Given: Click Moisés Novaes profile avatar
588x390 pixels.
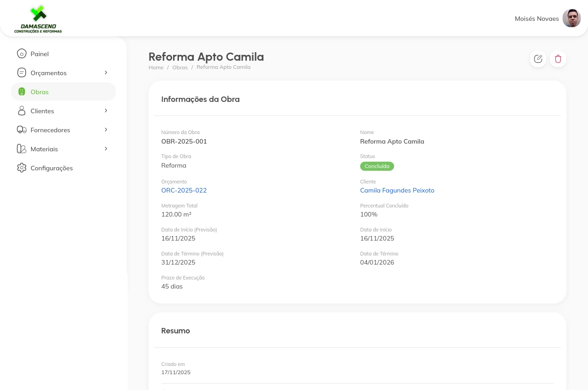Looking at the screenshot, I should point(571,19).
